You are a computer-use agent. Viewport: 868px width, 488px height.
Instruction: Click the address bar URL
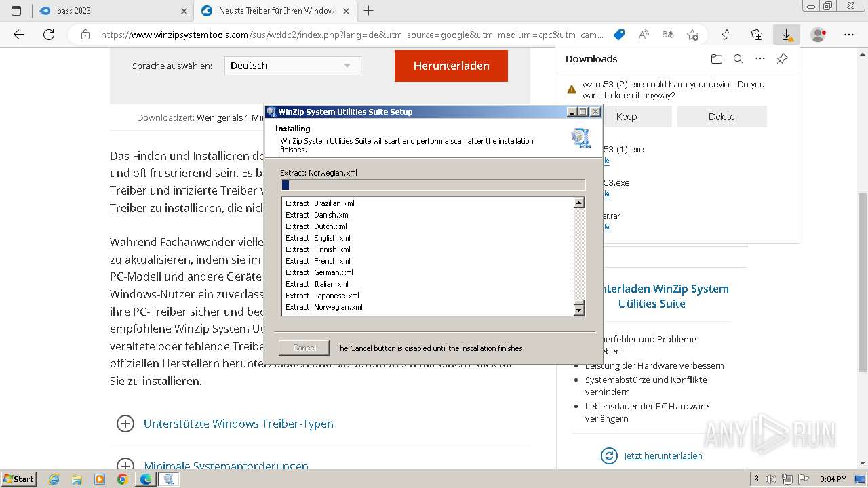[351, 35]
